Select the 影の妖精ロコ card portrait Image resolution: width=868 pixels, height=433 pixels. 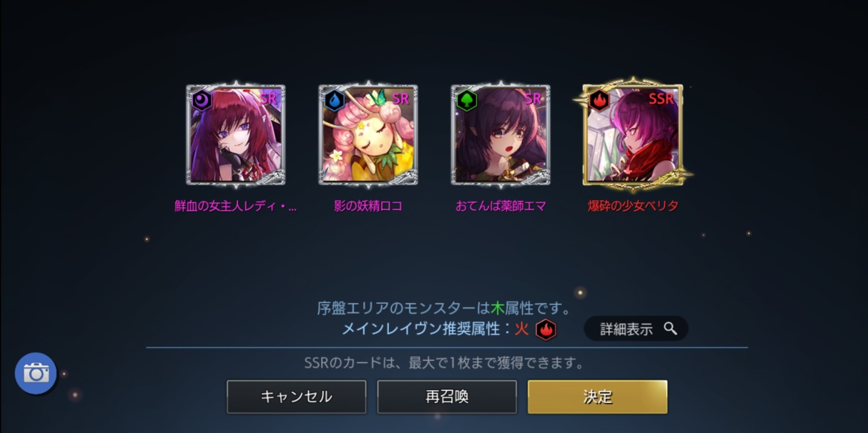click(368, 134)
